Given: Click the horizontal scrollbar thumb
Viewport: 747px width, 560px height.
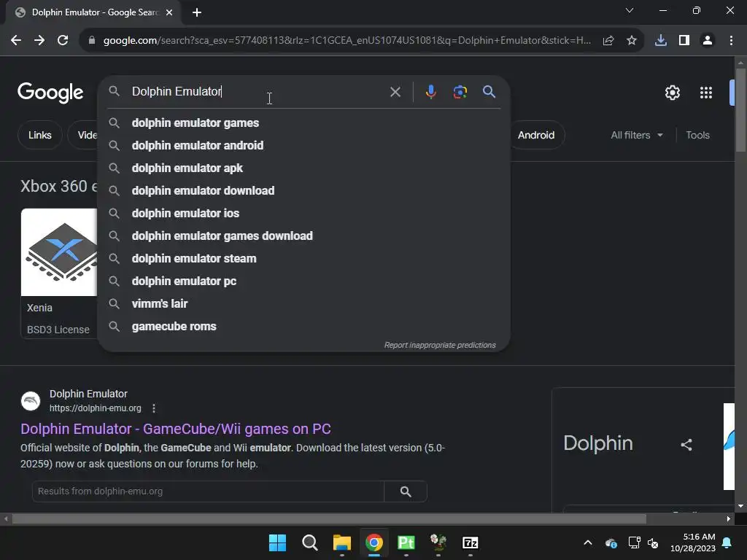Looking at the screenshot, I should click(329, 519).
